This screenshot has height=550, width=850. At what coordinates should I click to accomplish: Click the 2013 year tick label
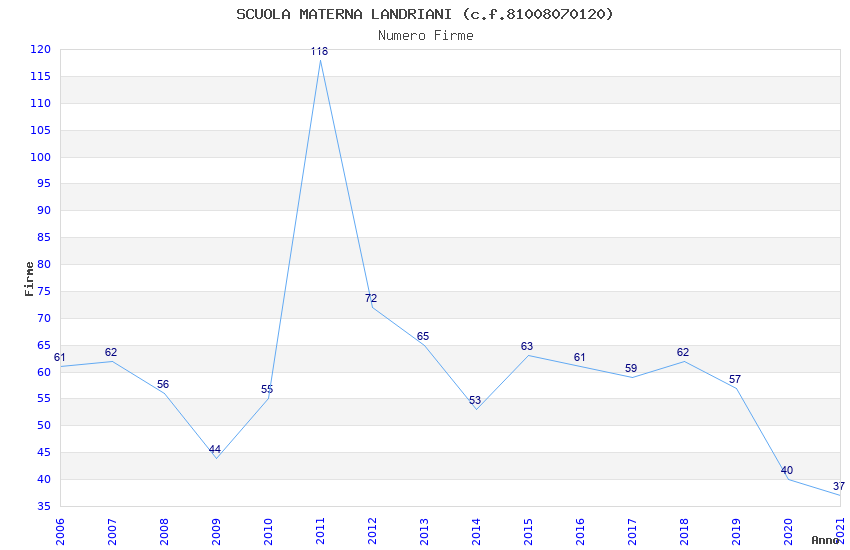point(424,532)
